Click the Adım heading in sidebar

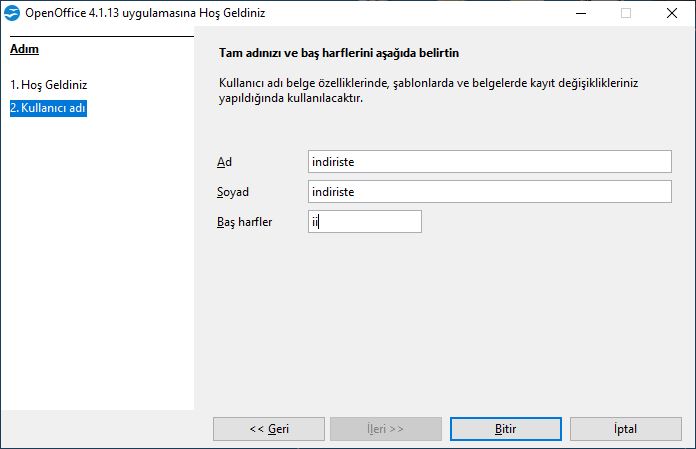point(24,49)
